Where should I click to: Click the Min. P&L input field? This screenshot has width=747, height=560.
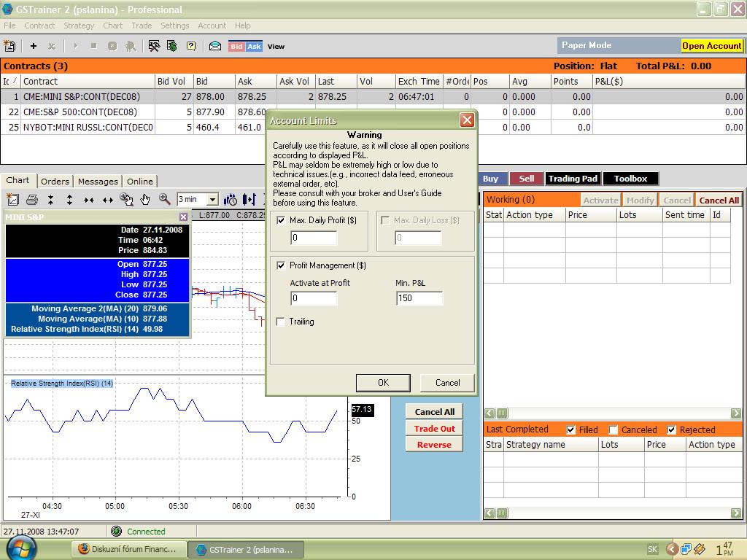click(x=419, y=298)
